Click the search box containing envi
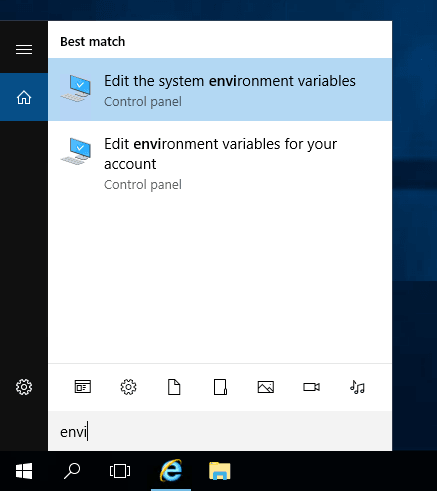 pyautogui.click(x=220, y=432)
